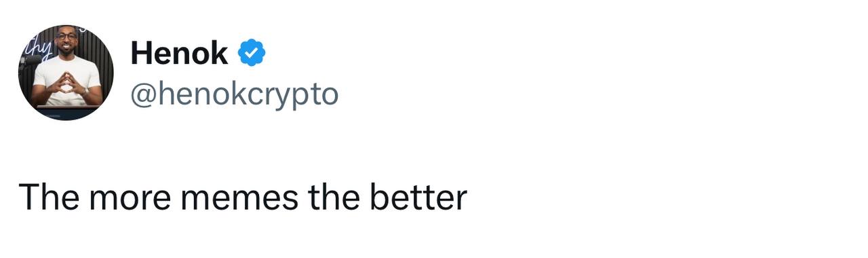Click the man's glasses in the avatar
The image size is (868, 258).
(x=66, y=36)
